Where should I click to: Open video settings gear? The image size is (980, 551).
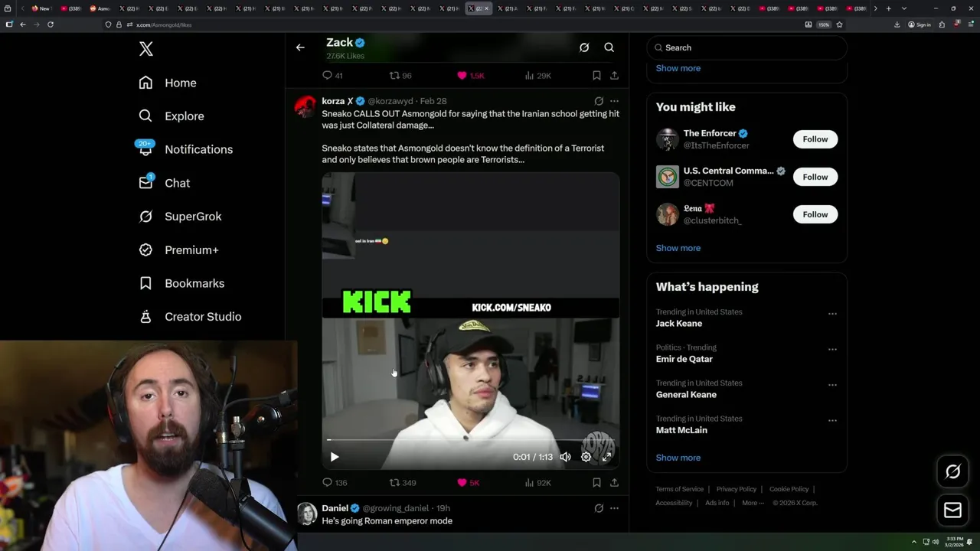pos(586,457)
